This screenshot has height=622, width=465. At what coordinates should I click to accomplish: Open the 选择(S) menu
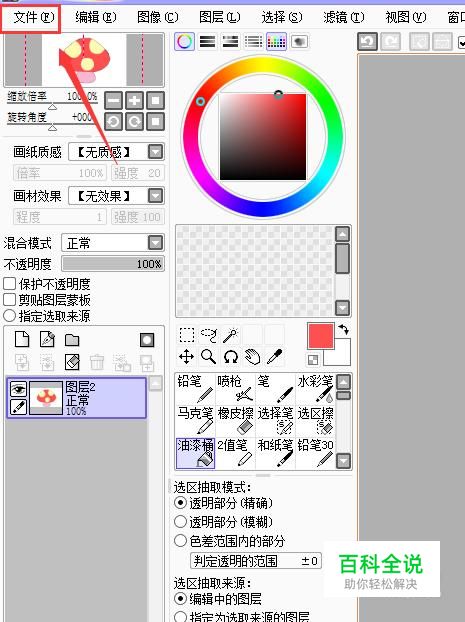click(x=282, y=17)
